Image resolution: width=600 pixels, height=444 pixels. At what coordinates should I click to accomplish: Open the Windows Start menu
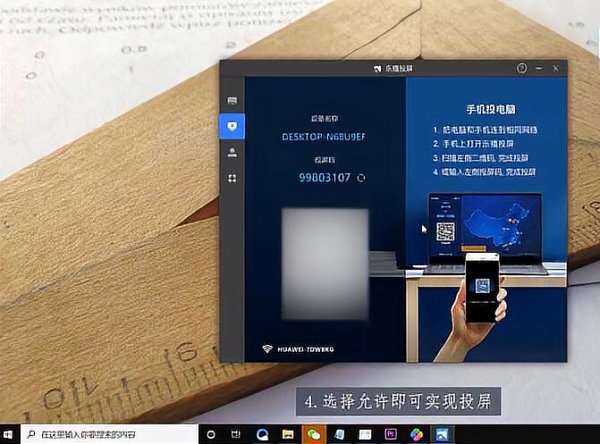10,435
